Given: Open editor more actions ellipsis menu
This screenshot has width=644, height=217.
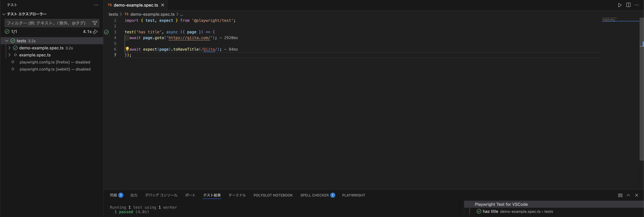Looking at the screenshot, I should [x=637, y=5].
